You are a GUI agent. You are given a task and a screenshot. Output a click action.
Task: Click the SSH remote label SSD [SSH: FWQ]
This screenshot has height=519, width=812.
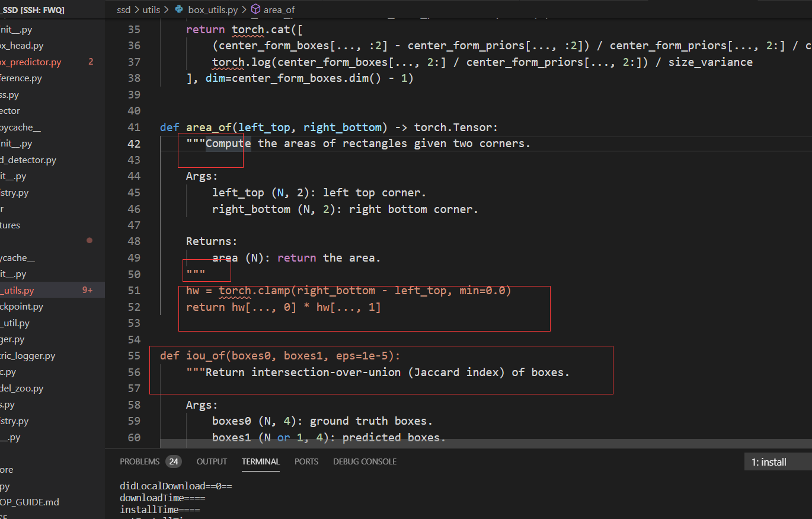(34, 9)
